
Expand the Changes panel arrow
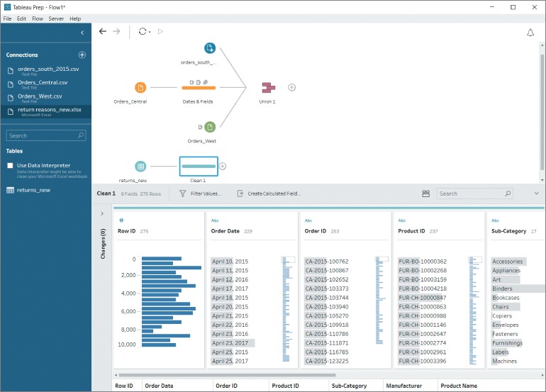102,213
